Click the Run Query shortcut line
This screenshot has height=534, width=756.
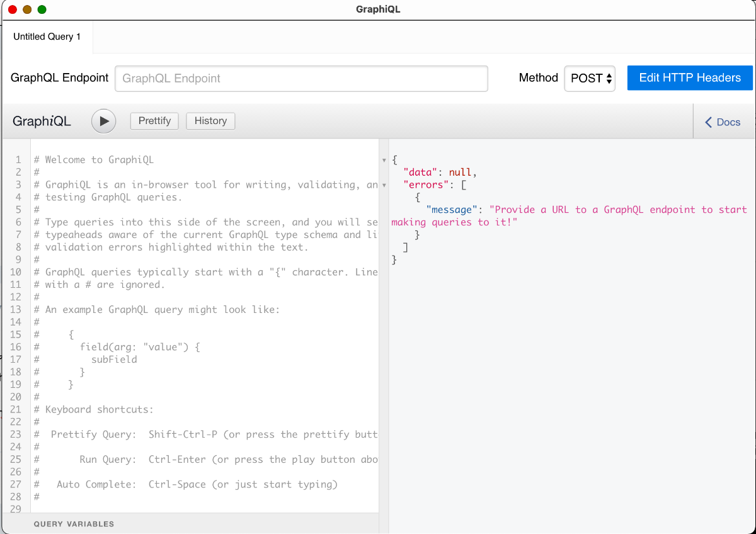[206, 460]
